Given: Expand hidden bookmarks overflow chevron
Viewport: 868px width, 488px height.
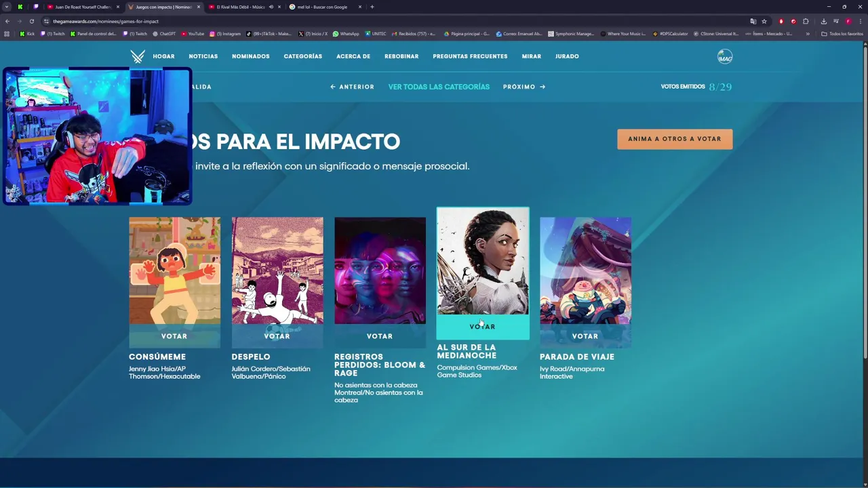Looking at the screenshot, I should (807, 34).
